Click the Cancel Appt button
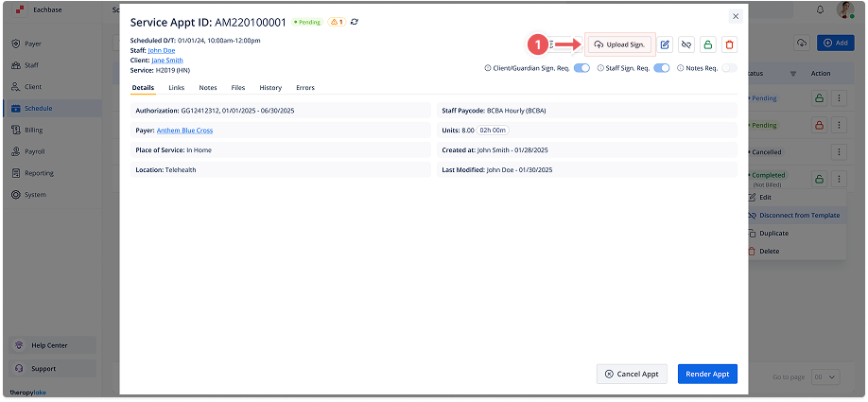 click(x=632, y=374)
